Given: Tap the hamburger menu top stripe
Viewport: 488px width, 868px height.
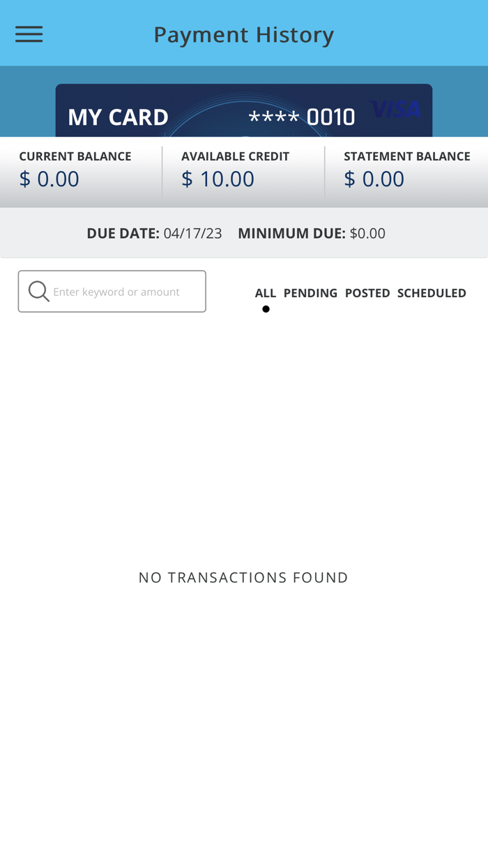Looking at the screenshot, I should [29, 27].
